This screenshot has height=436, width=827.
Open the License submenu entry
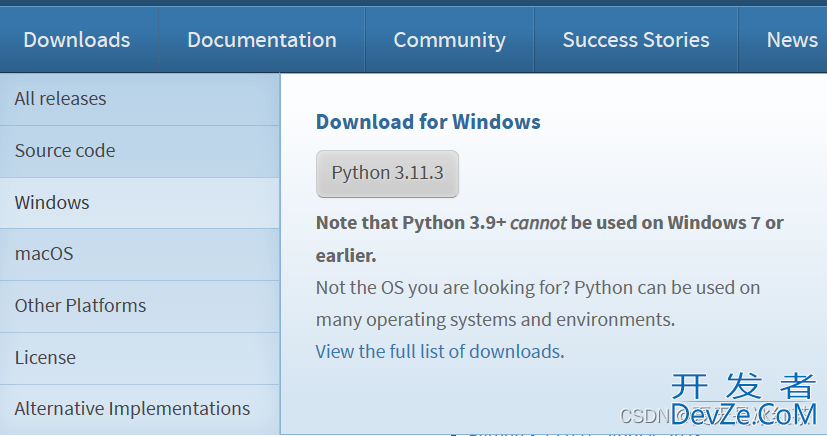coord(140,358)
